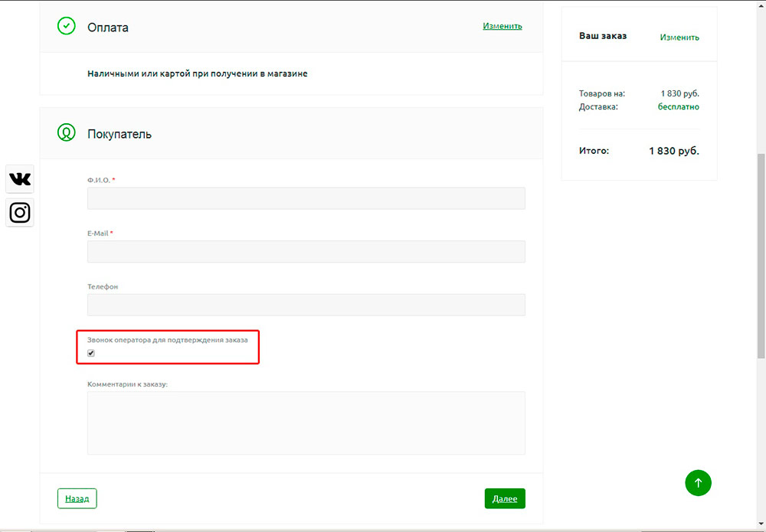Focus the Ф.И.О. input field
The image size is (766, 532).
306,199
